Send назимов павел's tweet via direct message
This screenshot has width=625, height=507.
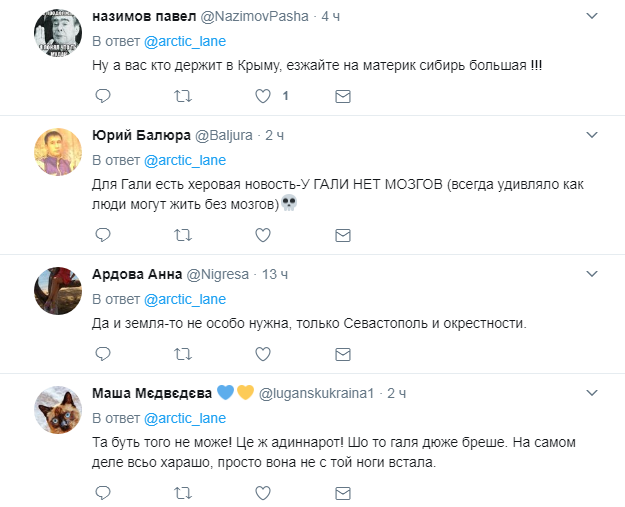click(342, 97)
